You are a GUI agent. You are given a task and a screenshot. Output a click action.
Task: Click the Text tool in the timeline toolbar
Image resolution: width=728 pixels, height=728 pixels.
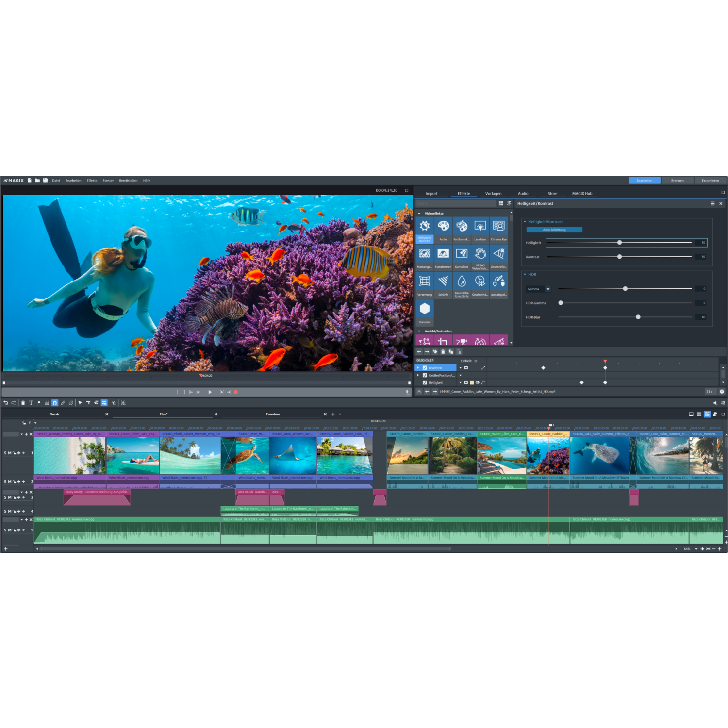point(30,402)
